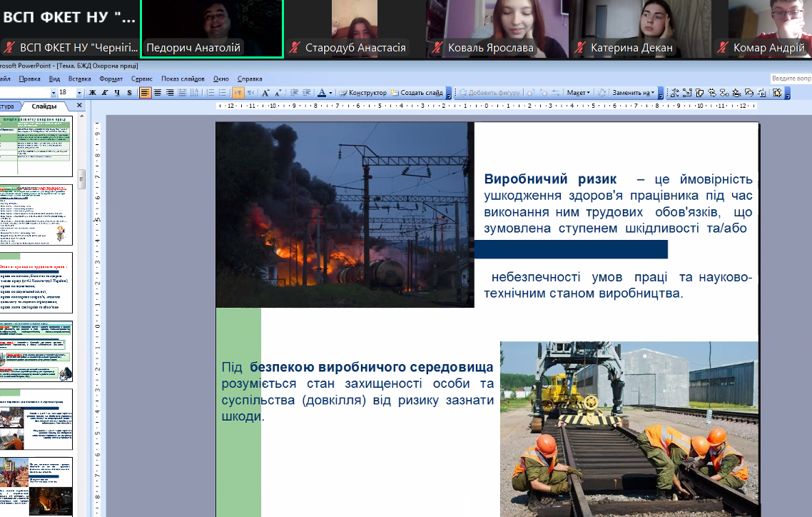
Task: Toggle underline formatting (Ч)
Action: [x=116, y=93]
